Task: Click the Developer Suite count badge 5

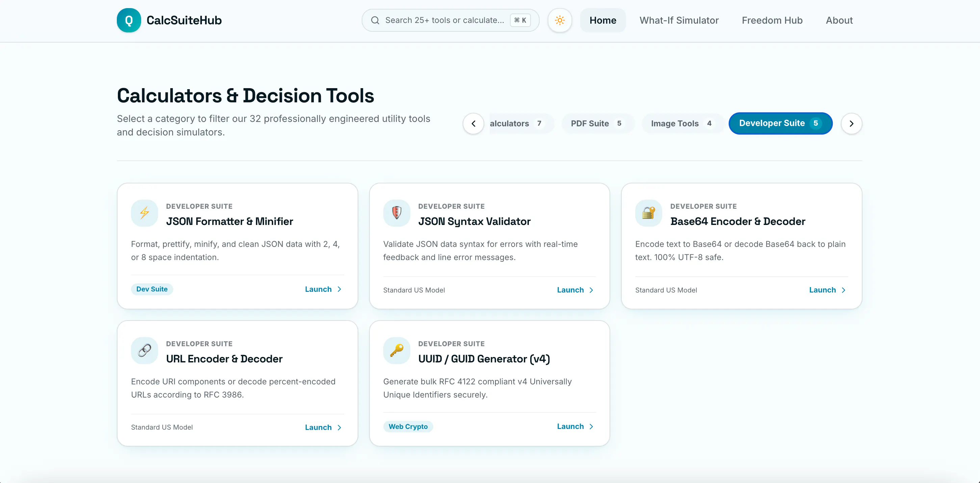Action: [816, 123]
